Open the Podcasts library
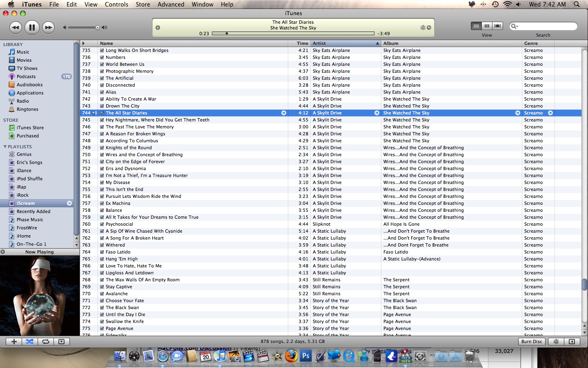Viewport: 588px width, 368px height. (26, 76)
